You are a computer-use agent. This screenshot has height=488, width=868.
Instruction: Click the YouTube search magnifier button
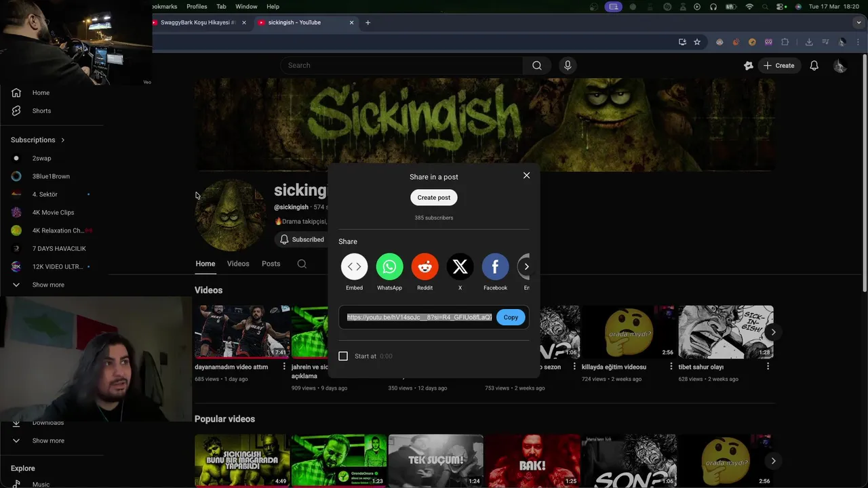[x=537, y=65]
